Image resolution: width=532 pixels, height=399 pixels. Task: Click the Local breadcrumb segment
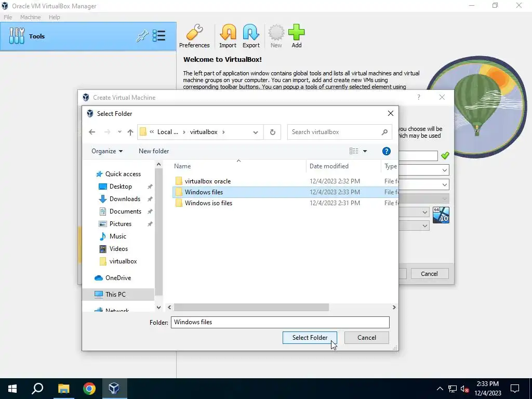click(x=168, y=132)
